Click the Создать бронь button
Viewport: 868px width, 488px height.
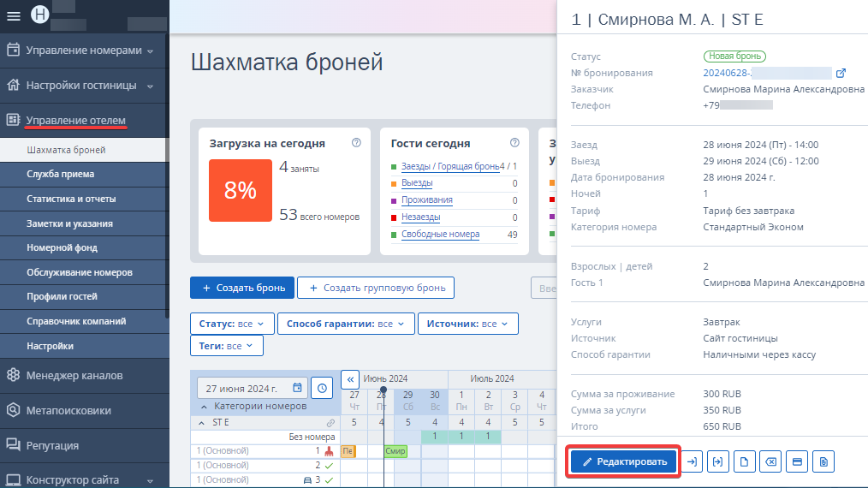242,288
